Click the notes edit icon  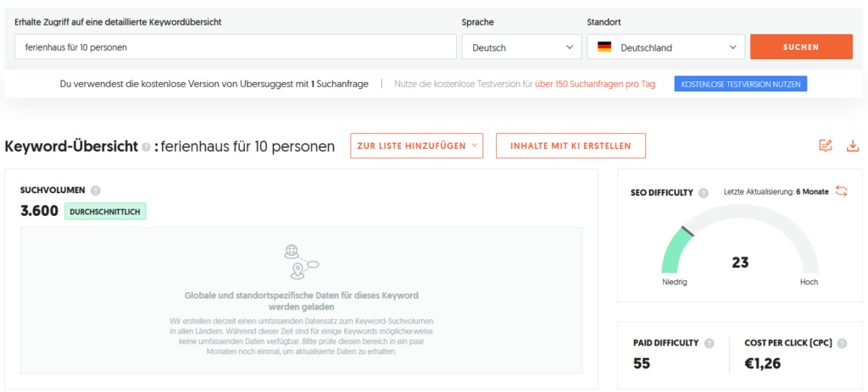click(x=826, y=146)
